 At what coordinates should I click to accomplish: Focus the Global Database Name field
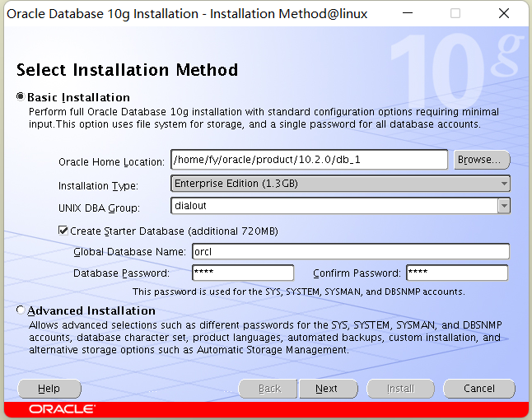[x=351, y=252]
